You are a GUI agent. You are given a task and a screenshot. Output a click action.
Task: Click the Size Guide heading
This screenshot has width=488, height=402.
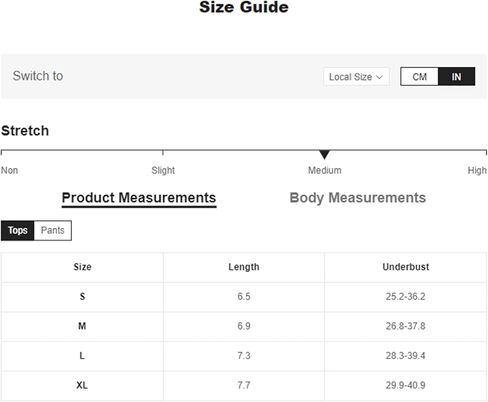point(244,7)
